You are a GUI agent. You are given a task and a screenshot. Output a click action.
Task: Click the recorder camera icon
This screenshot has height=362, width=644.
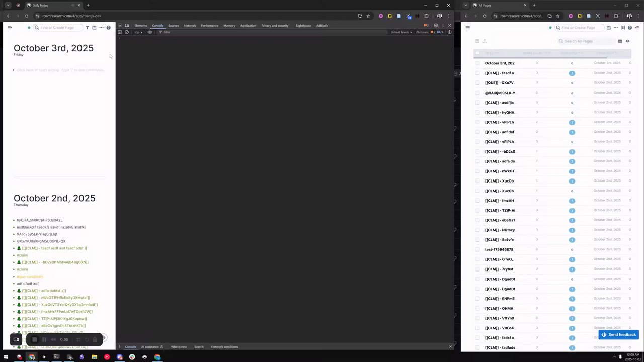[x=16, y=339]
